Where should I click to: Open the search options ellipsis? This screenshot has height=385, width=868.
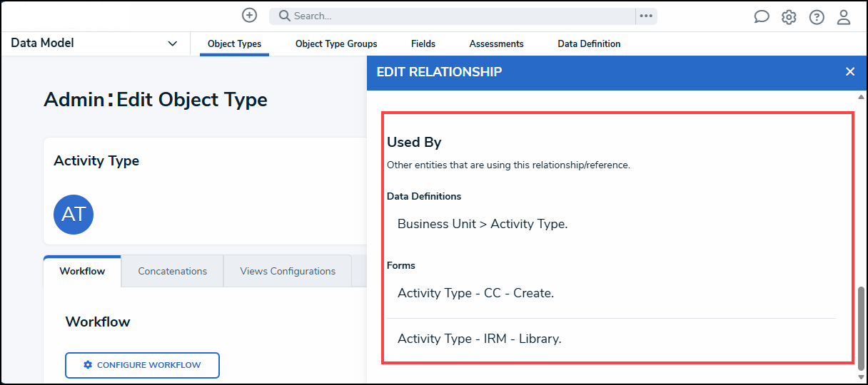coord(646,16)
